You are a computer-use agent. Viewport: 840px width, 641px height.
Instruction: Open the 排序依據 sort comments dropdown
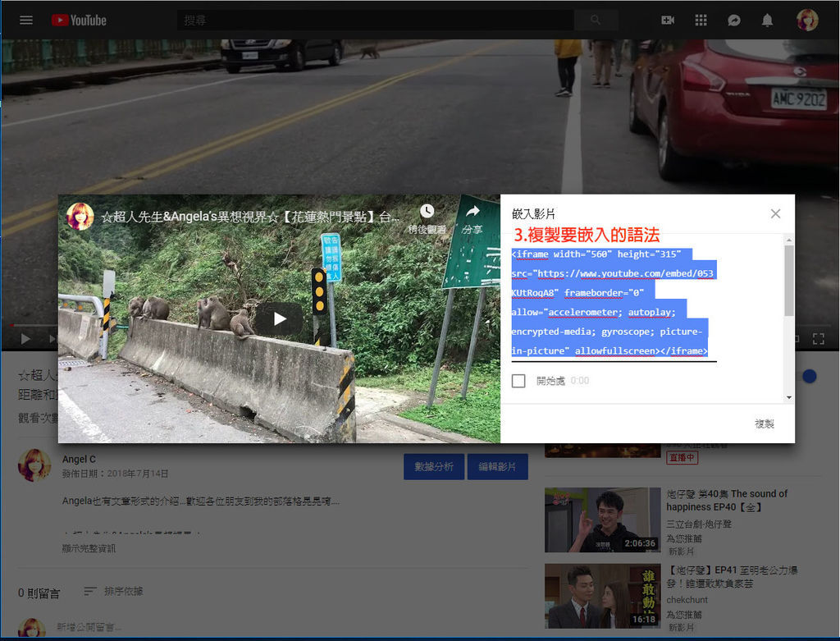point(113,591)
